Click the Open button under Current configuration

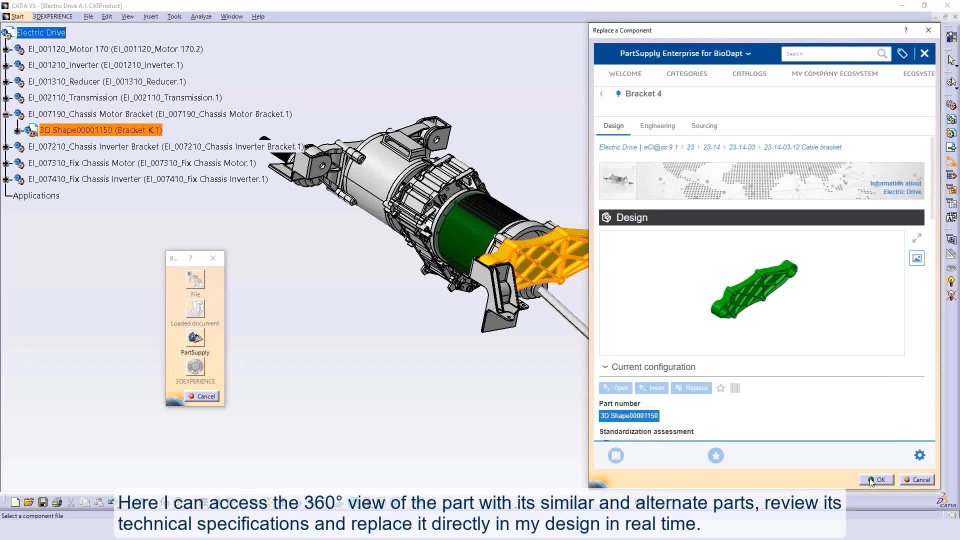tap(615, 388)
